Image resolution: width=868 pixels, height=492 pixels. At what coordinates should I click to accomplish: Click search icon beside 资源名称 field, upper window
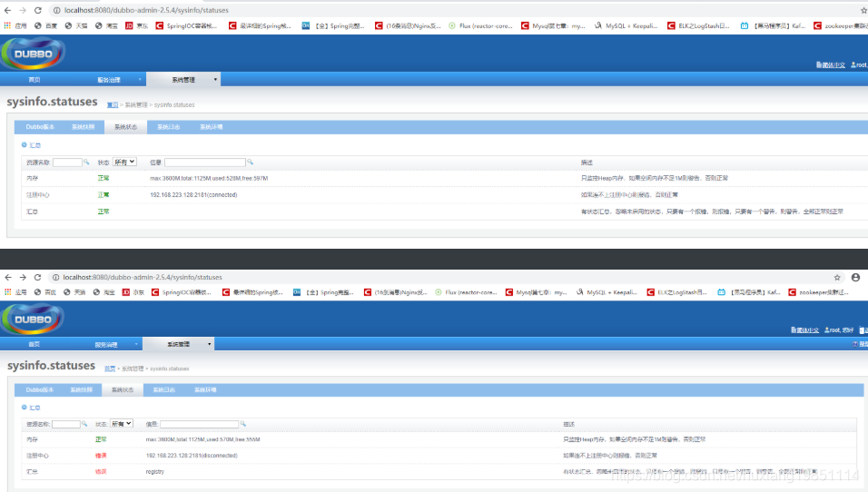tap(86, 162)
